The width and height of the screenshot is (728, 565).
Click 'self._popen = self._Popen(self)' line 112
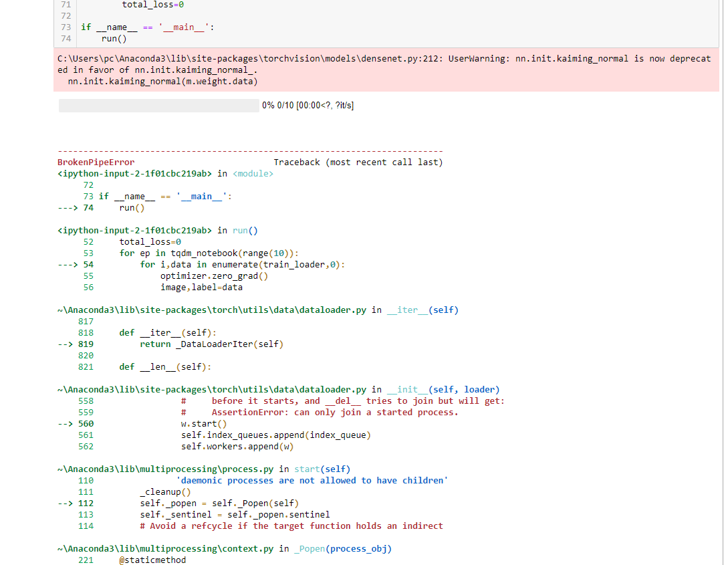pos(219,503)
